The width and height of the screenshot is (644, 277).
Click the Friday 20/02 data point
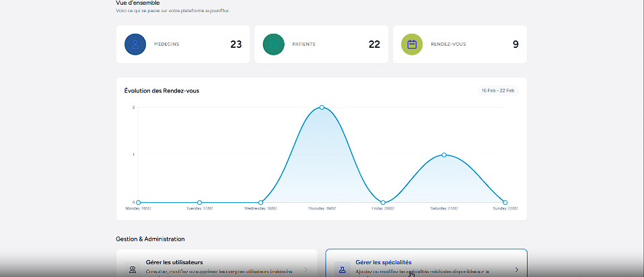[x=383, y=202]
